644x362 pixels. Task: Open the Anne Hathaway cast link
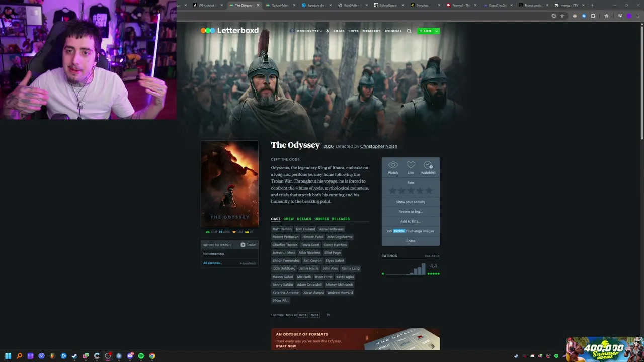point(331,229)
